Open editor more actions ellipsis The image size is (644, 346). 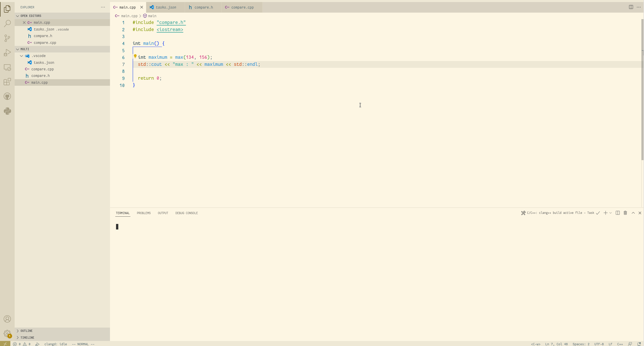pyautogui.click(x=639, y=7)
